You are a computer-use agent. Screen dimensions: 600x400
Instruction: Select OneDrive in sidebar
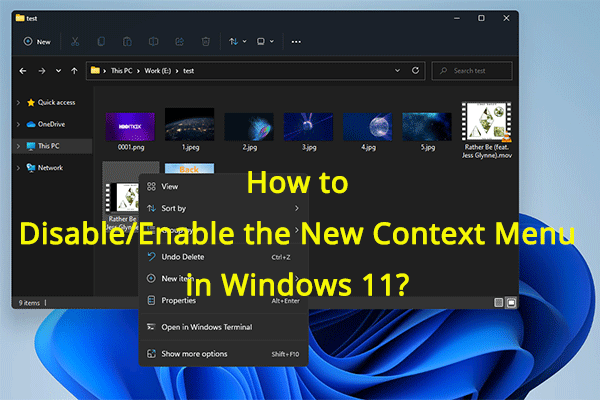[46, 124]
